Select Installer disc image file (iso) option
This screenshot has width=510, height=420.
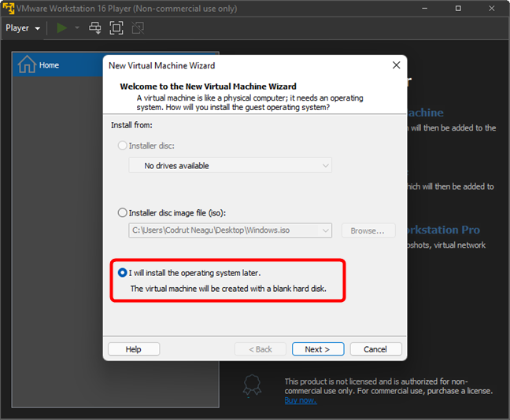122,212
